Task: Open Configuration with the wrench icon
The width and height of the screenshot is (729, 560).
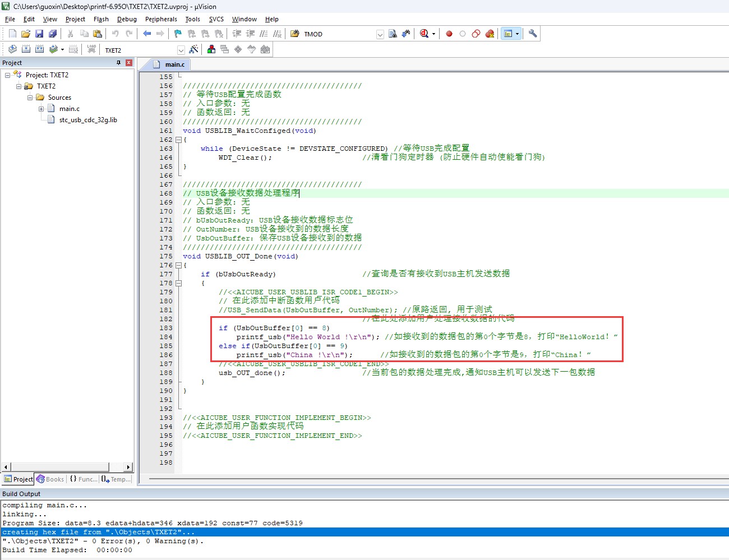Action: (x=533, y=34)
